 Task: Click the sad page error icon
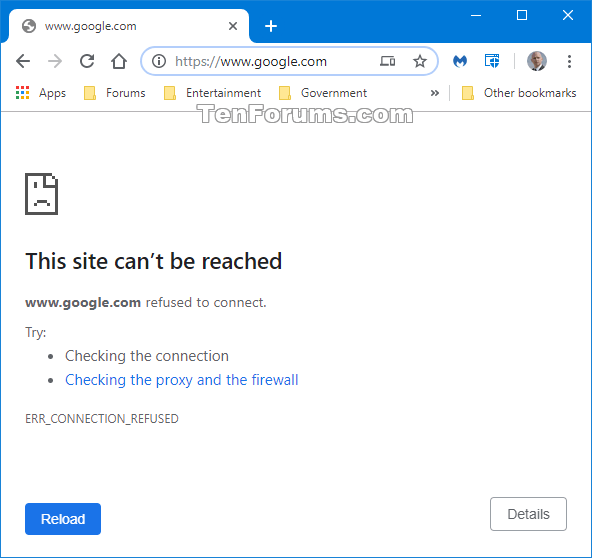(x=42, y=194)
